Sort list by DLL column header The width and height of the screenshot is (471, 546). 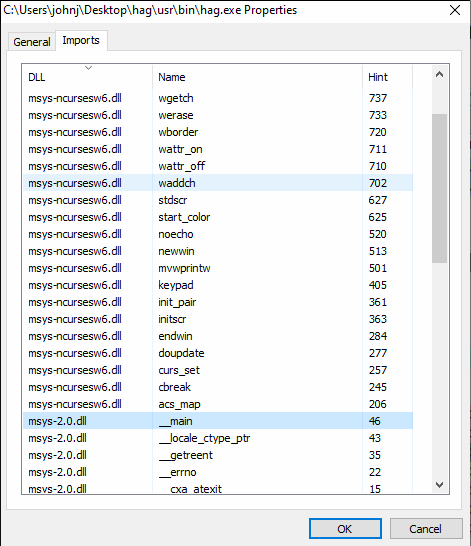click(x=87, y=77)
